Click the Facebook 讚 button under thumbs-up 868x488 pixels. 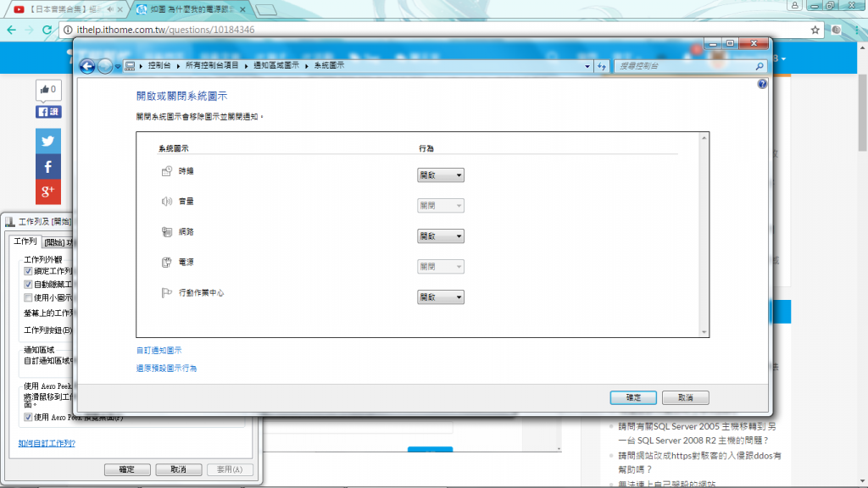point(48,112)
